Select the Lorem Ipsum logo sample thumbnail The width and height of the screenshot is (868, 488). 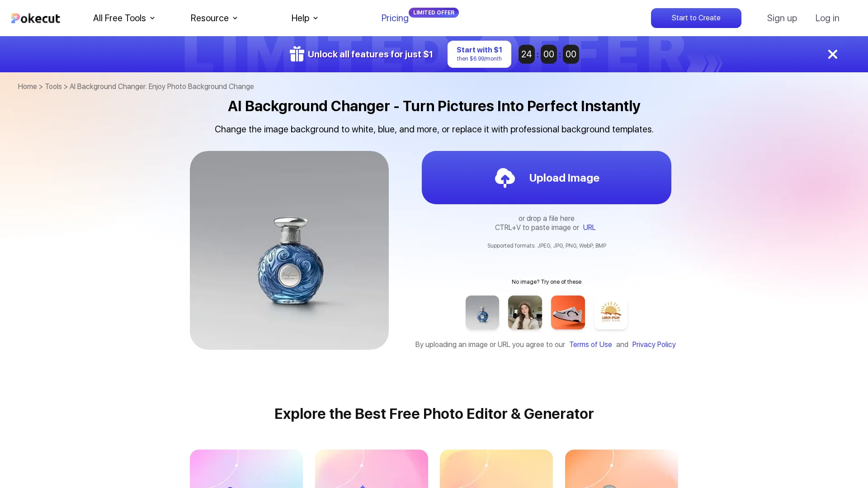click(x=611, y=312)
